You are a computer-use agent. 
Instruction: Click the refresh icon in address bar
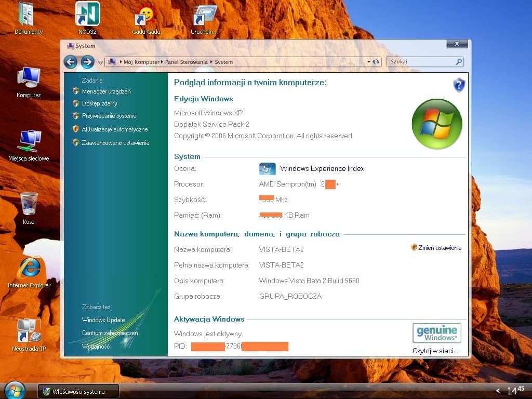(x=376, y=62)
